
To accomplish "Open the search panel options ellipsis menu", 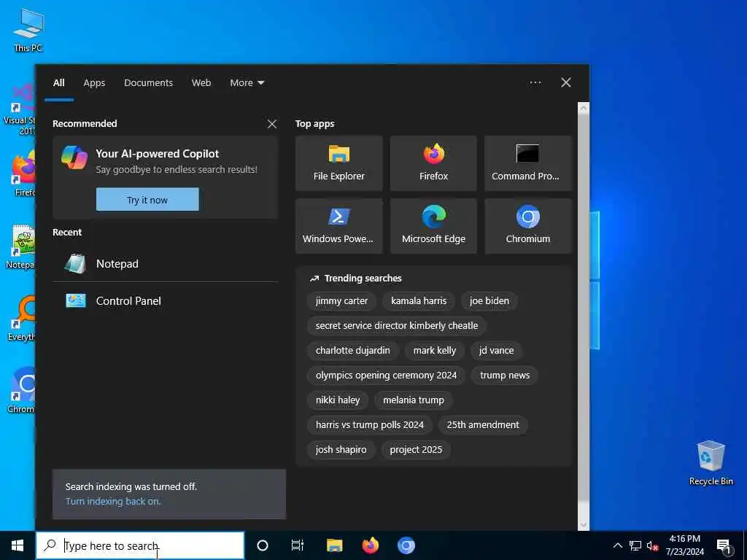I will point(535,82).
